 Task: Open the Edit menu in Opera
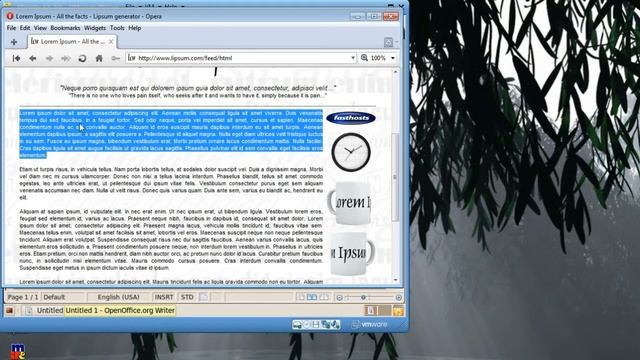tap(25, 28)
